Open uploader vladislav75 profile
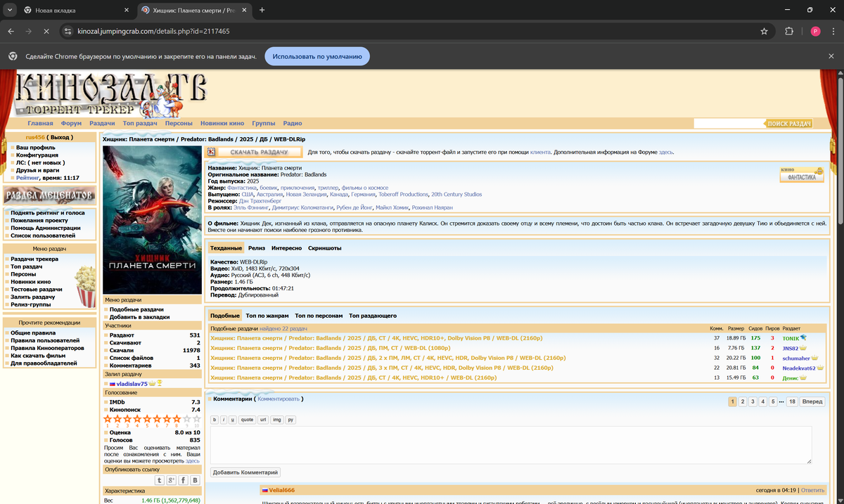The image size is (844, 504). tap(132, 384)
